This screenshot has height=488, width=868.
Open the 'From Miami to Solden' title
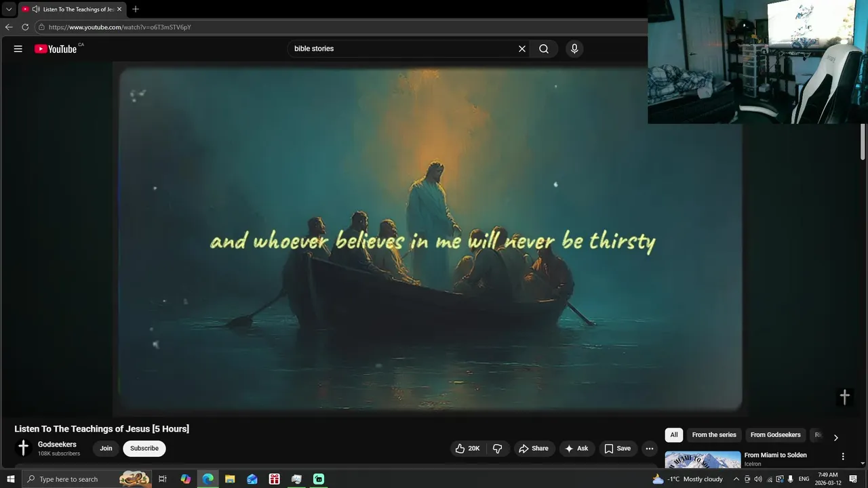click(x=775, y=455)
